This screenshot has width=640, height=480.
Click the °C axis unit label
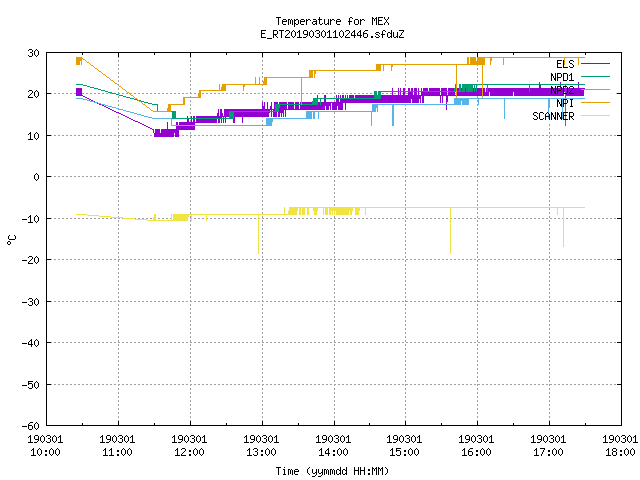tap(11, 240)
